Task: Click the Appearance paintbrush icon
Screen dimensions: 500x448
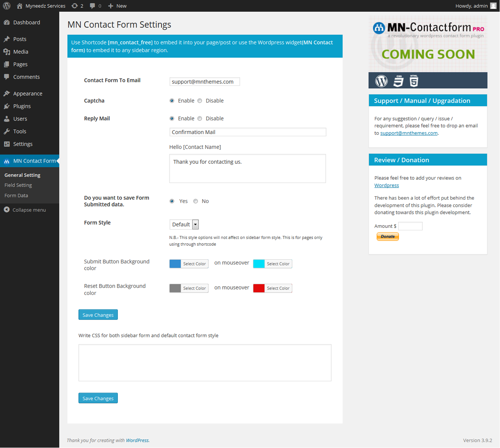Action: tap(7, 93)
